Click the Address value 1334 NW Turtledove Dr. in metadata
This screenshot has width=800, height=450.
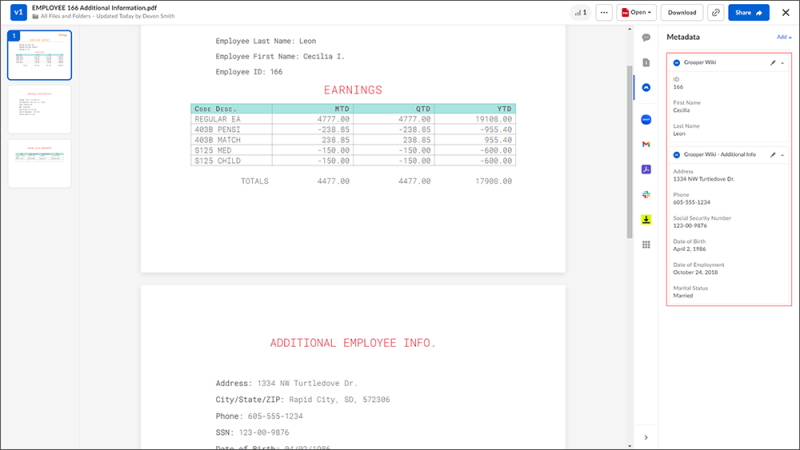point(704,179)
